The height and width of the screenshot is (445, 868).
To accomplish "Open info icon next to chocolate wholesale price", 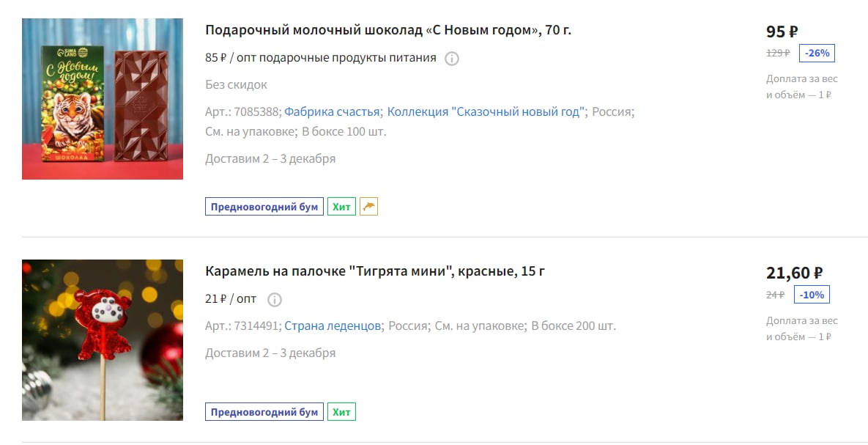I will pos(452,58).
